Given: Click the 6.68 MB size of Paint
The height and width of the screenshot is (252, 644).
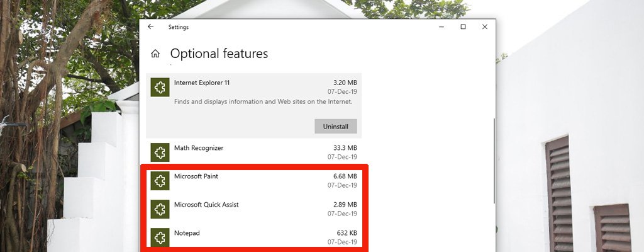Looking at the screenshot, I should coord(345,176).
